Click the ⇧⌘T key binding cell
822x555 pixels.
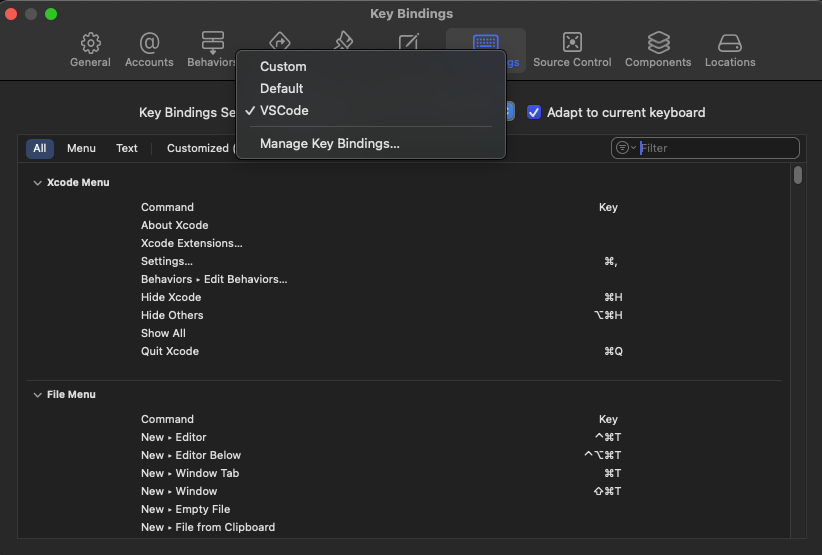(608, 491)
